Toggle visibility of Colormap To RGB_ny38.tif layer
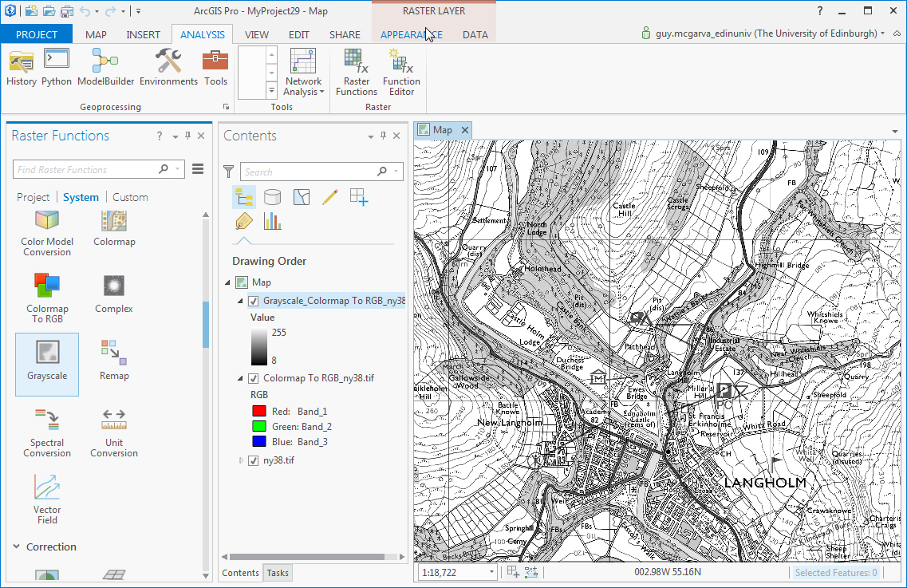Image resolution: width=907 pixels, height=588 pixels. point(254,378)
